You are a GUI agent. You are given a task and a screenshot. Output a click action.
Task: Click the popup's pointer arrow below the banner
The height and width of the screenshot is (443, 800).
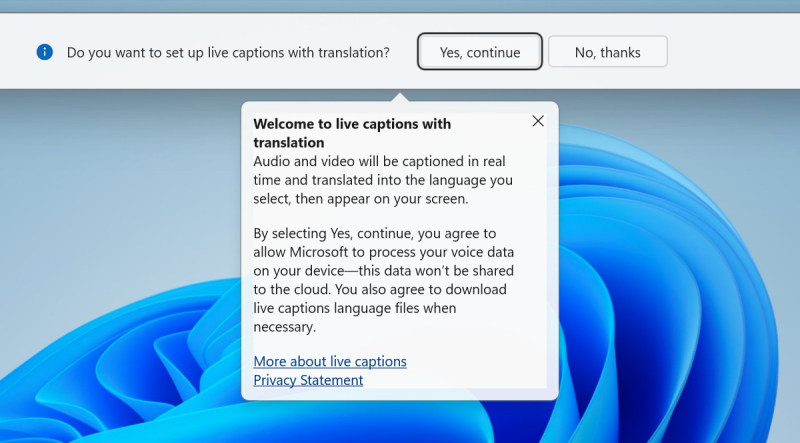[x=400, y=97]
